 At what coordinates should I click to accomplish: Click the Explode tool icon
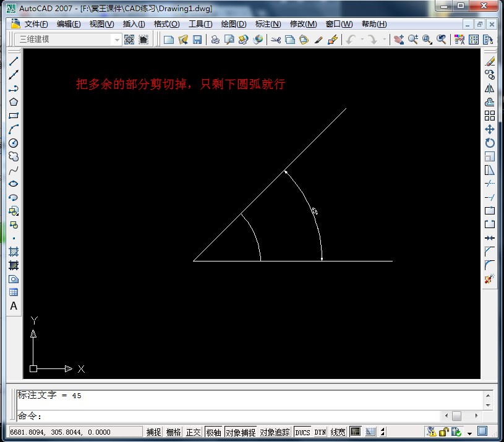(x=490, y=279)
